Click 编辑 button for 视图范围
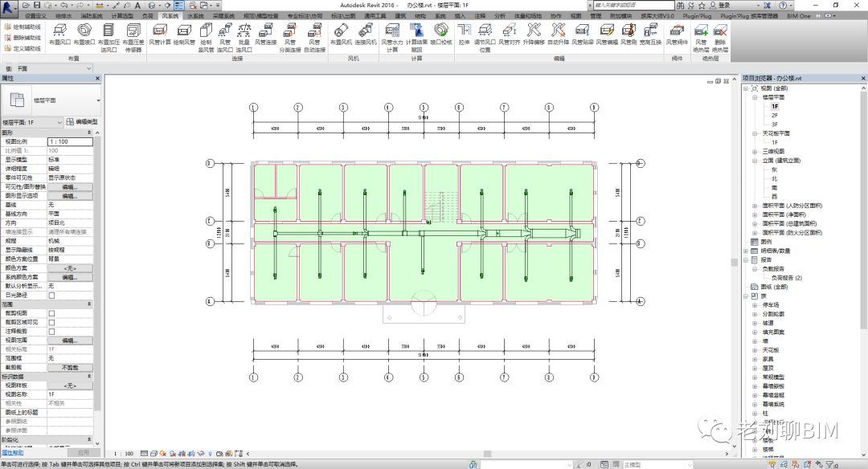The height and width of the screenshot is (469, 868). [70, 341]
